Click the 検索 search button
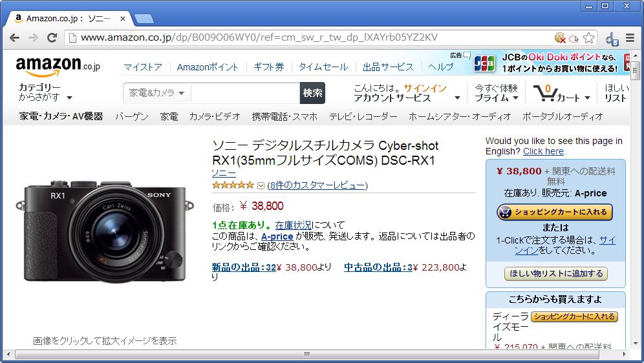 312,93
